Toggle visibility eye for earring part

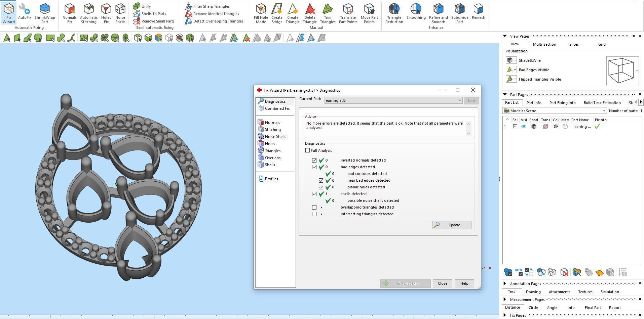pos(524,127)
